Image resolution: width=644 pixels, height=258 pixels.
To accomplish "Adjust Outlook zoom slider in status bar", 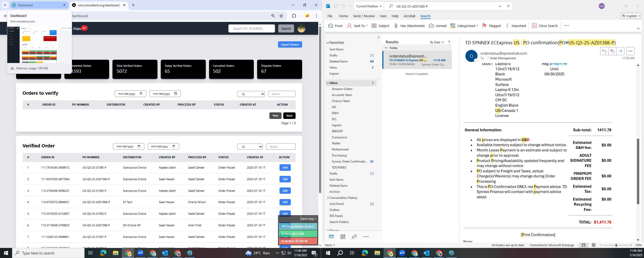I will [616, 245].
